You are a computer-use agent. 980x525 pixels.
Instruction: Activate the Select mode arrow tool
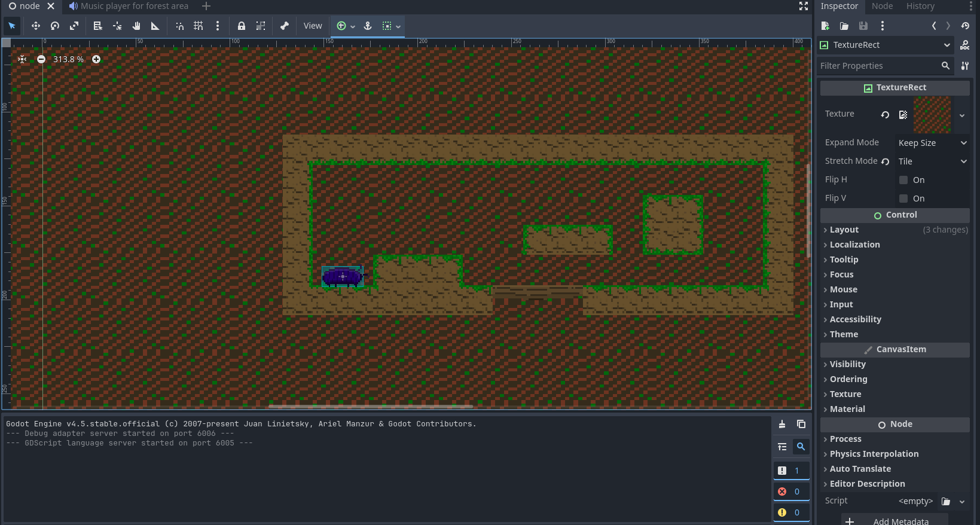tap(12, 26)
